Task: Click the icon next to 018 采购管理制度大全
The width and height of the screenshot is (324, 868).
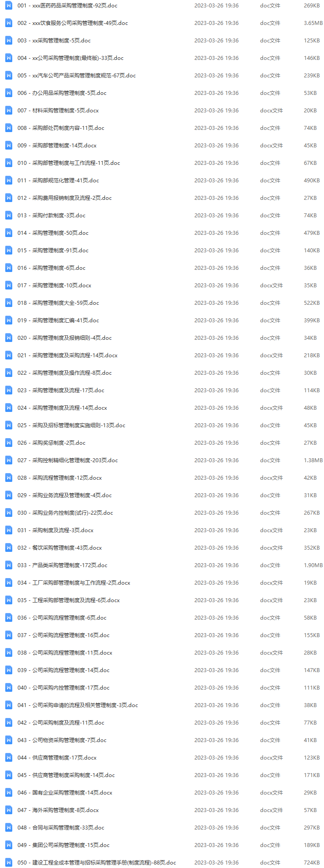Action: click(9, 303)
